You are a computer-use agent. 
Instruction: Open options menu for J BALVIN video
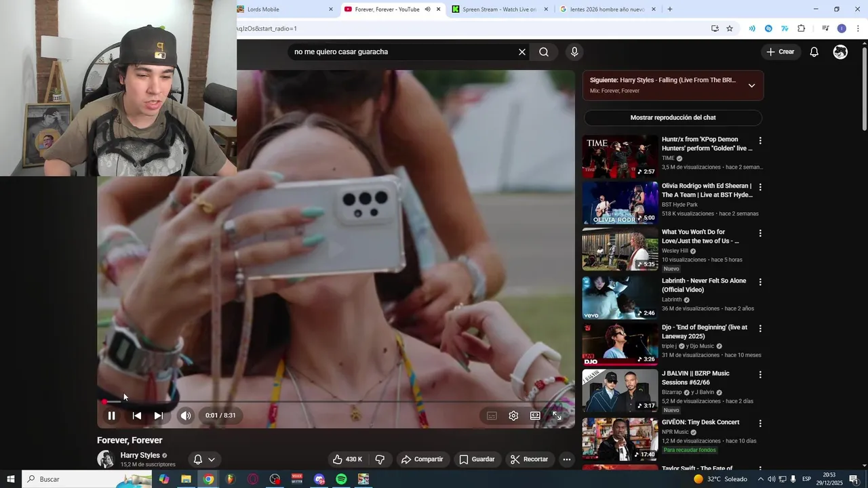pyautogui.click(x=760, y=375)
